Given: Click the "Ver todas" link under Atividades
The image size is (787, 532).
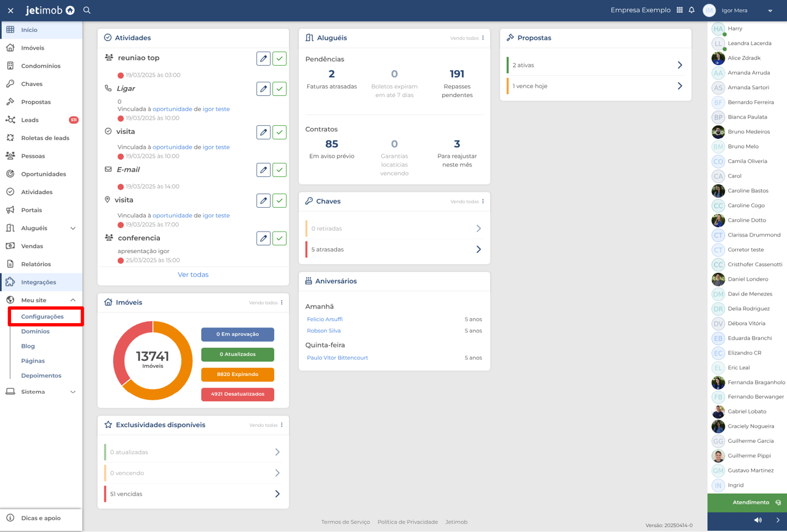Looking at the screenshot, I should [x=193, y=275].
